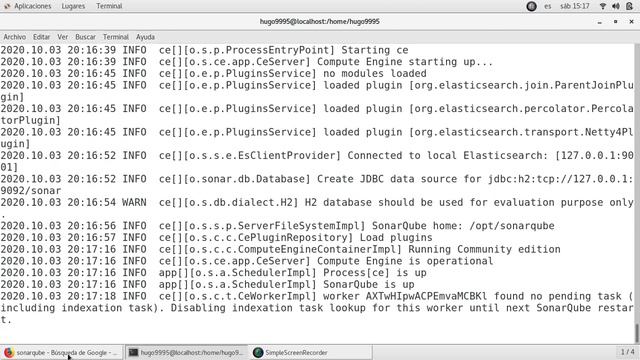Click the SimpleScreenRecorder icon in taskbar

tap(258, 352)
